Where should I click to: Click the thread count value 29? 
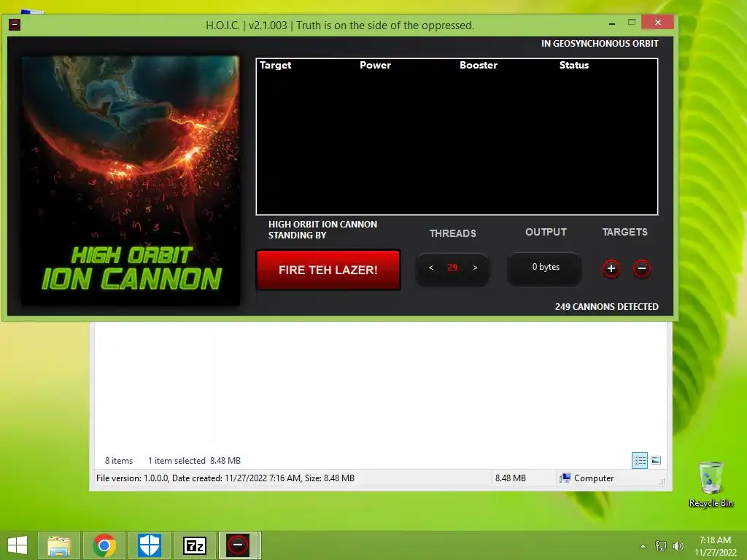pos(452,268)
